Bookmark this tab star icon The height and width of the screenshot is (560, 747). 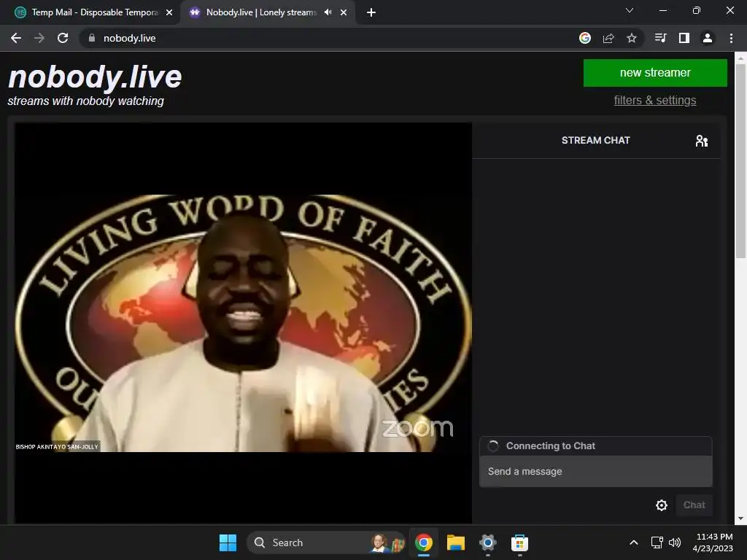coord(632,38)
